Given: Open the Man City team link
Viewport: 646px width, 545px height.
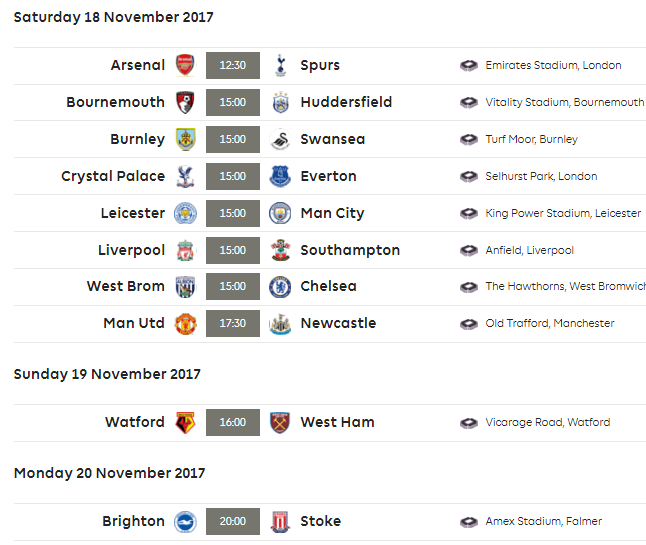Looking at the screenshot, I should coord(332,213).
